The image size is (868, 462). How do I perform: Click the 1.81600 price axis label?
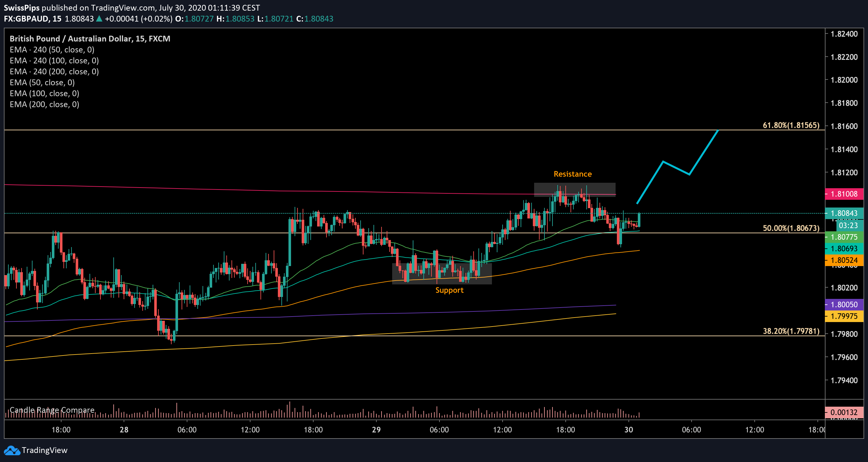tap(844, 126)
